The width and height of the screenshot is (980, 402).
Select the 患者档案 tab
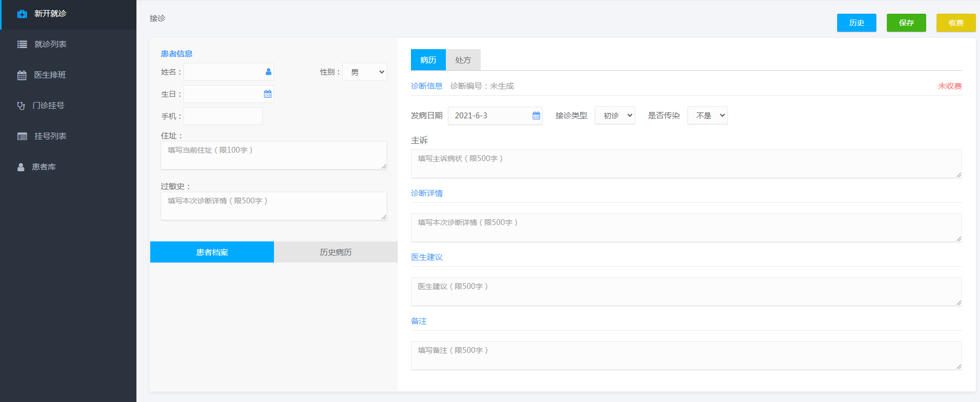(212, 252)
